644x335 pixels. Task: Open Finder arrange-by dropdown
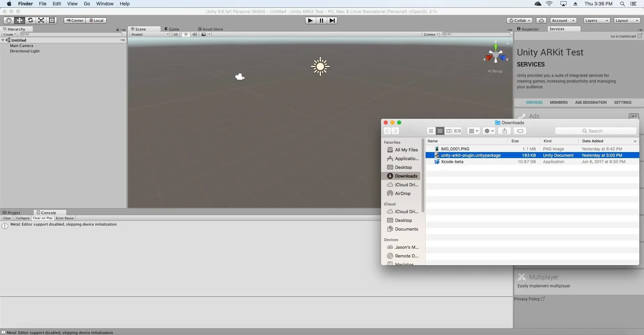click(474, 131)
